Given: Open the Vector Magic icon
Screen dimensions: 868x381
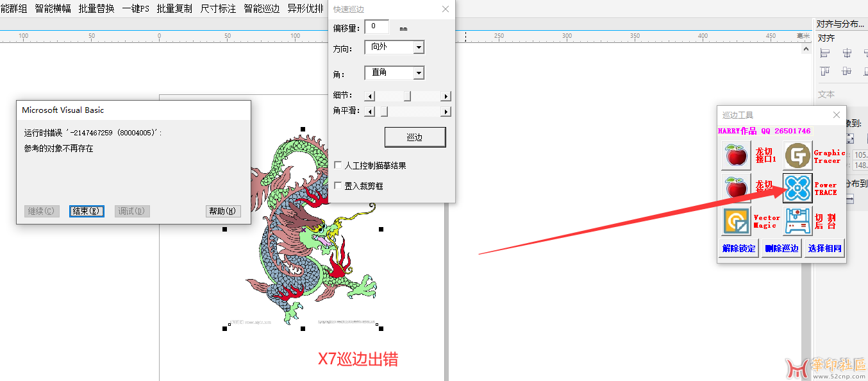Looking at the screenshot, I should tap(736, 221).
